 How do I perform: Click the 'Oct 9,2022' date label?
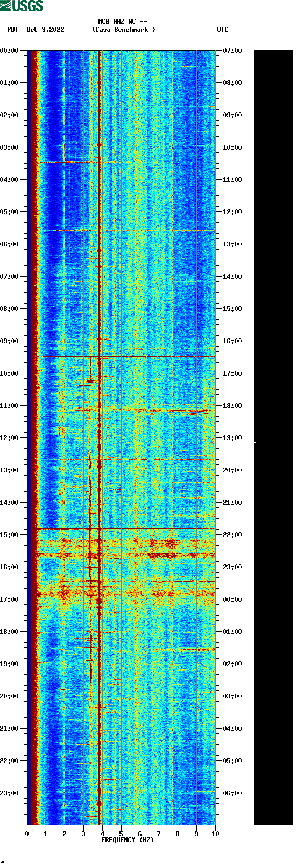tap(45, 30)
